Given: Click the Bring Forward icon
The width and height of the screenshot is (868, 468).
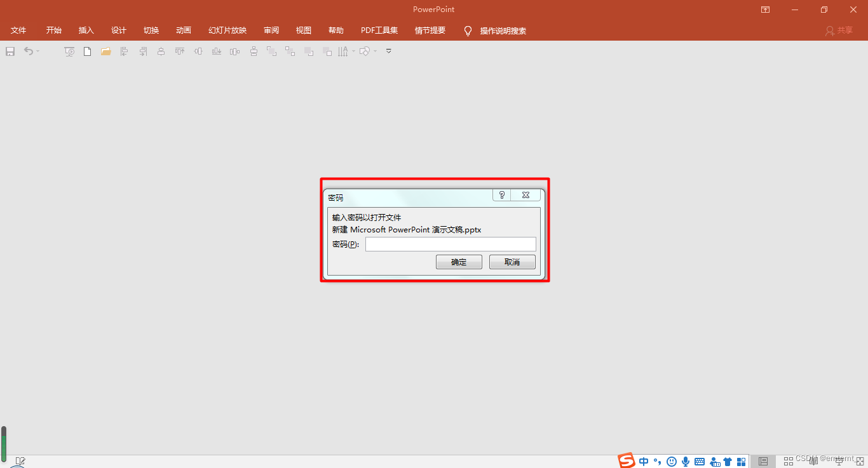Looking at the screenshot, I should click(309, 51).
